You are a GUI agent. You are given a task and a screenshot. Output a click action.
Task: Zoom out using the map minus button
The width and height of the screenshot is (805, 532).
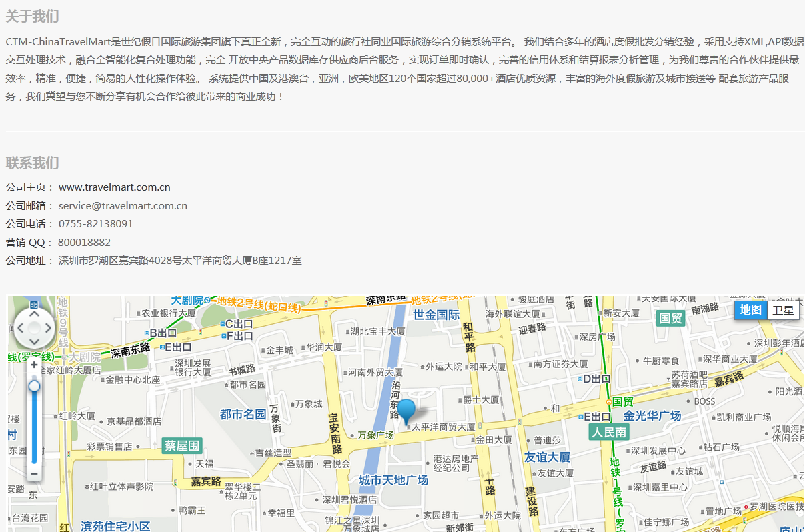[34, 474]
